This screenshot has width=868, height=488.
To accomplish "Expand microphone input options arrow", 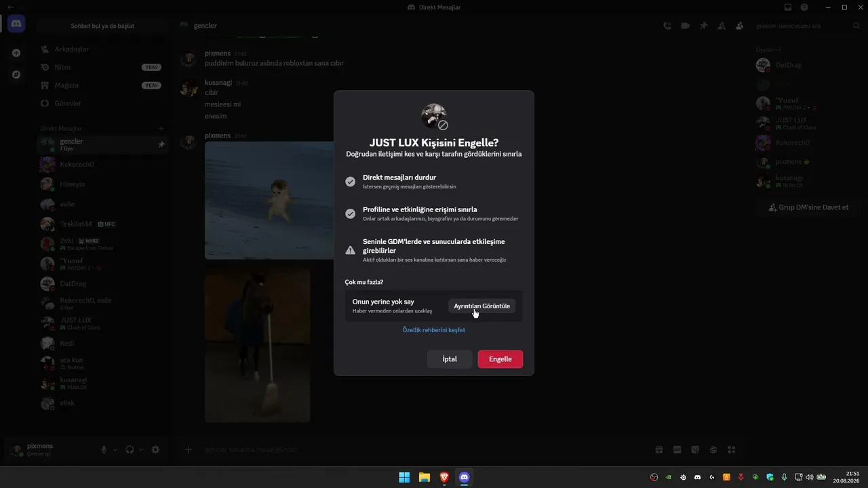I will tap(115, 449).
